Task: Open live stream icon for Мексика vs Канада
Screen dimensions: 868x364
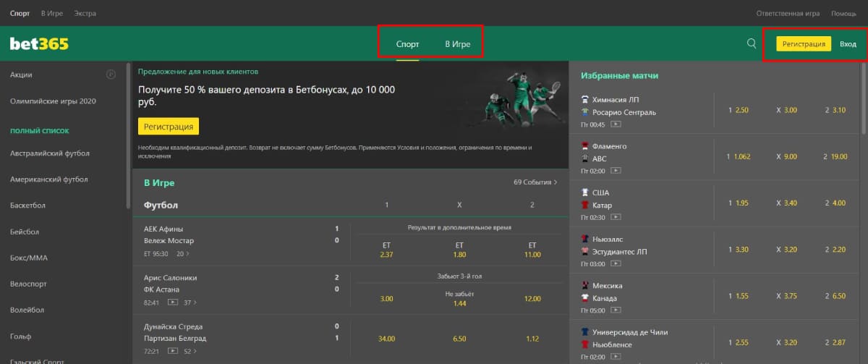Action: tap(616, 310)
